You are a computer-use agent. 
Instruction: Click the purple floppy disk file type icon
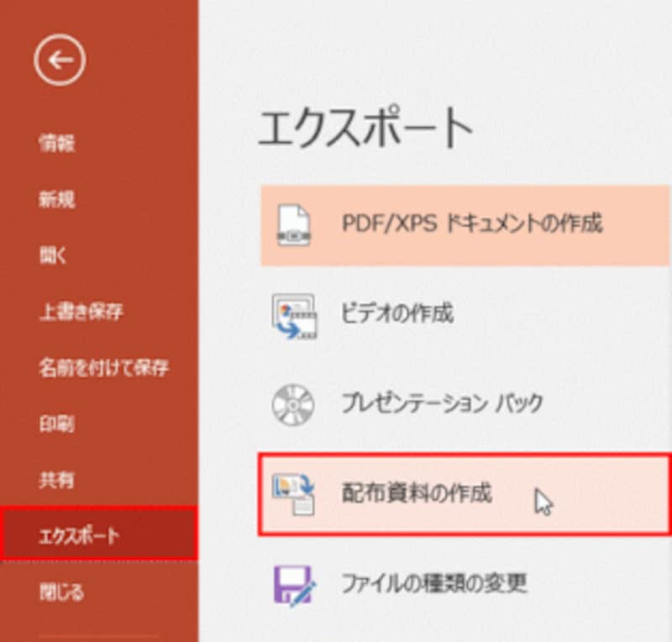[295, 586]
